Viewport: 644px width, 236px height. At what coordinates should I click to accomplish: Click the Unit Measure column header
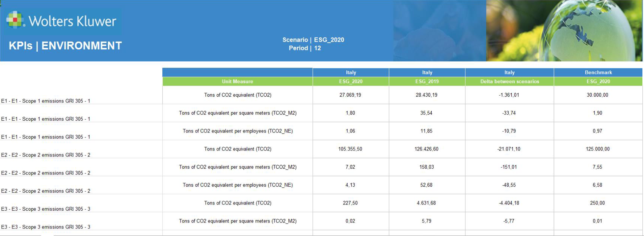[x=237, y=82]
